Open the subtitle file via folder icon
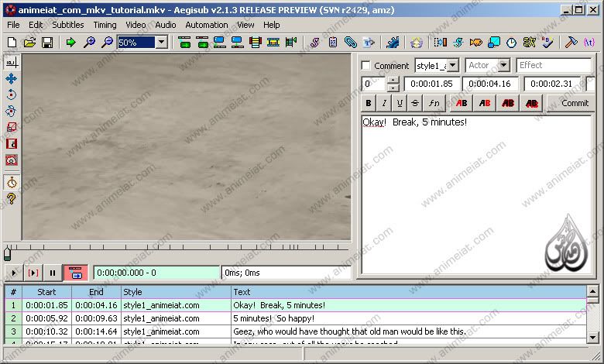604x364 pixels. [29, 43]
